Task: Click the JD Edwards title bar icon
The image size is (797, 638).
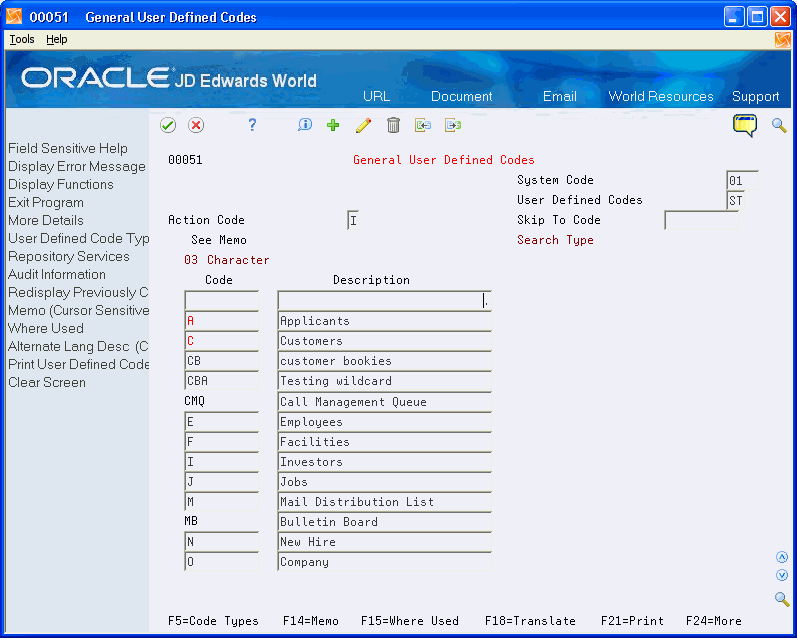Action: [x=14, y=17]
